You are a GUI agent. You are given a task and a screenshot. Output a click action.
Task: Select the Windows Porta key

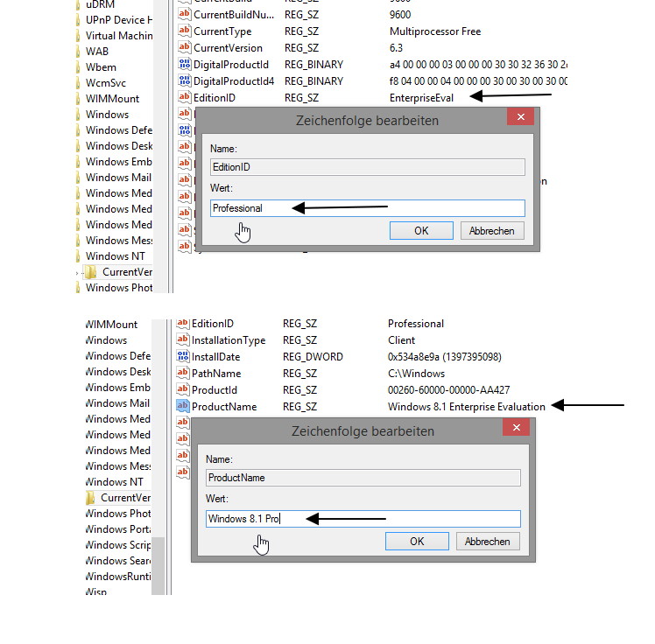[x=118, y=529]
